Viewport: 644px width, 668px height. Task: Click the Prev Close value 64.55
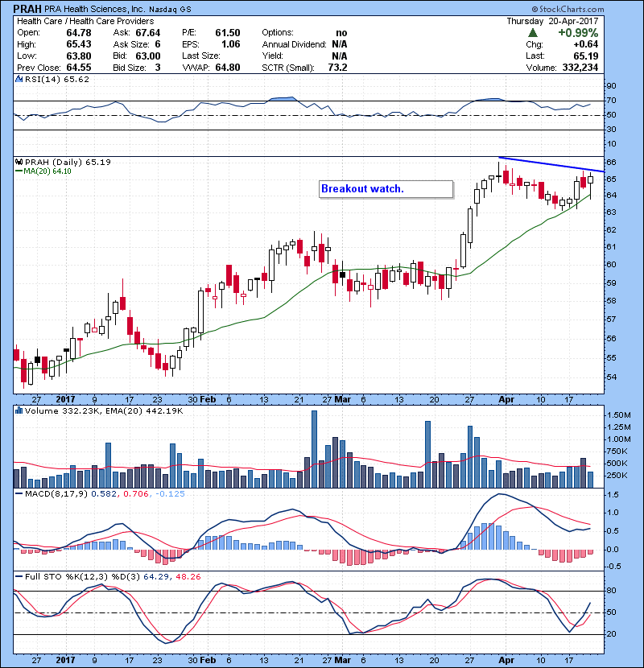click(79, 68)
